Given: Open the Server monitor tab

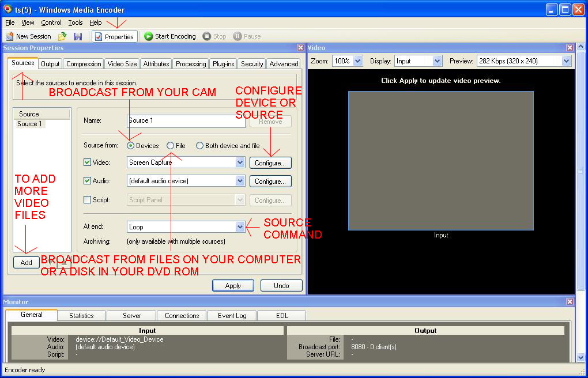Looking at the screenshot, I should [x=131, y=315].
